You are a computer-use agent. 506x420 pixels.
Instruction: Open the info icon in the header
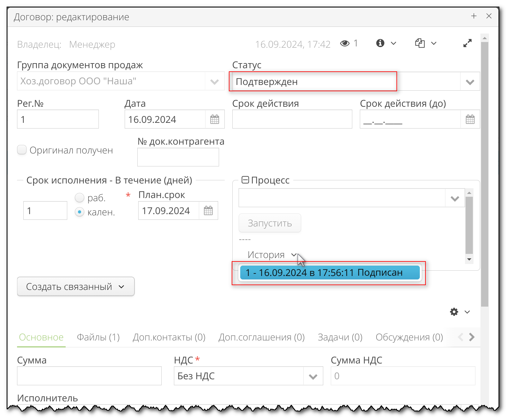pos(380,43)
